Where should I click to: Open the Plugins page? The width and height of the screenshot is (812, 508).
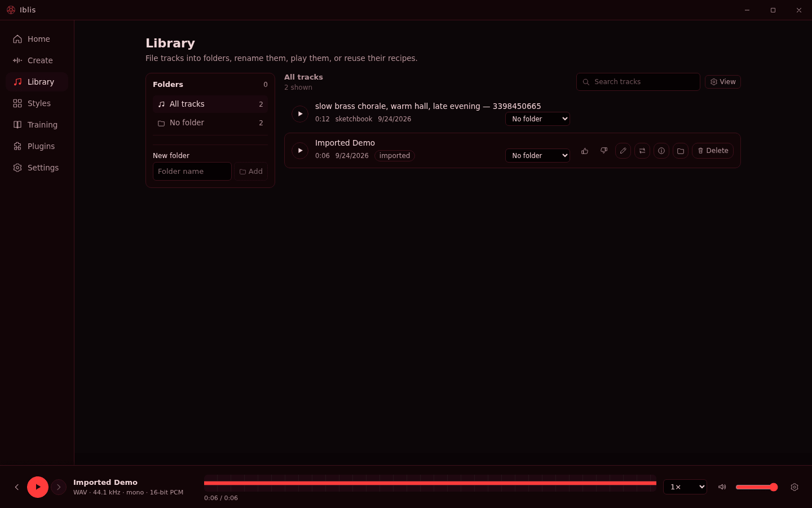(37, 146)
